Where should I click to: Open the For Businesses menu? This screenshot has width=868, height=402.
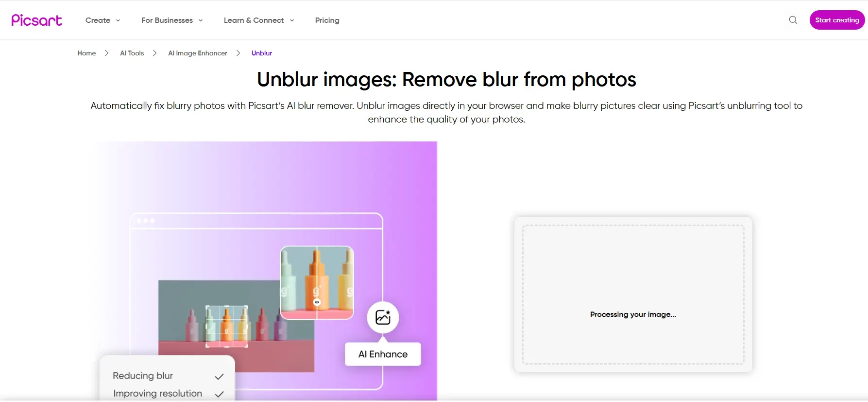point(172,20)
